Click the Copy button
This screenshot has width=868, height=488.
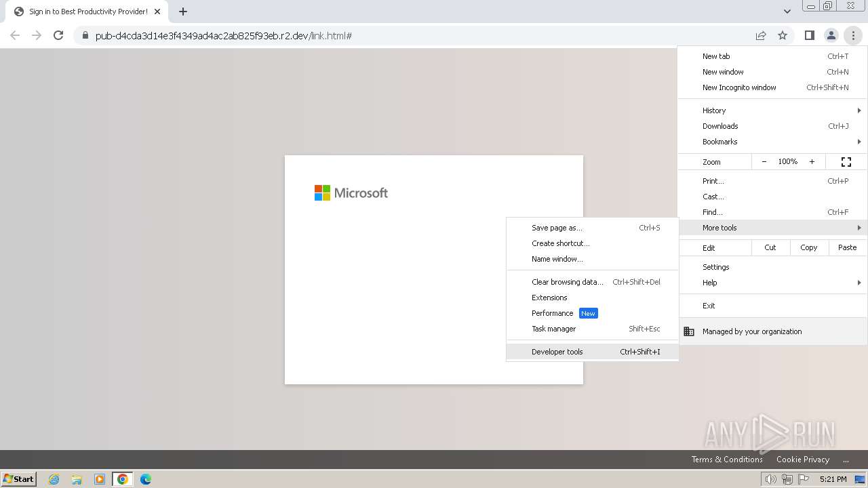pos(809,247)
